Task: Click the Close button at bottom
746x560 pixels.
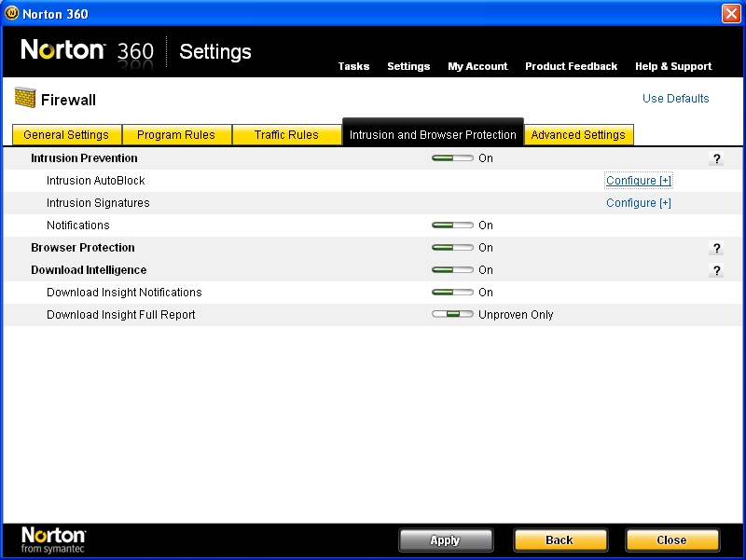Action: click(672, 540)
